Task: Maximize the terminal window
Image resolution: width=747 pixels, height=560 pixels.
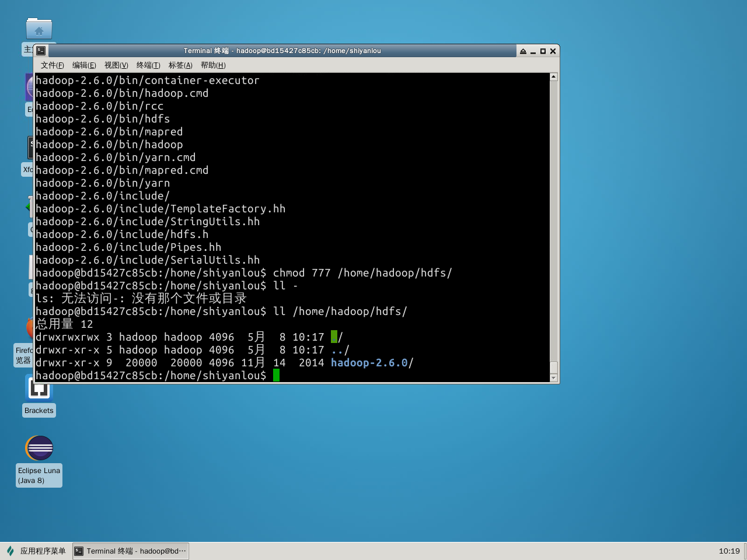Action: [x=543, y=51]
